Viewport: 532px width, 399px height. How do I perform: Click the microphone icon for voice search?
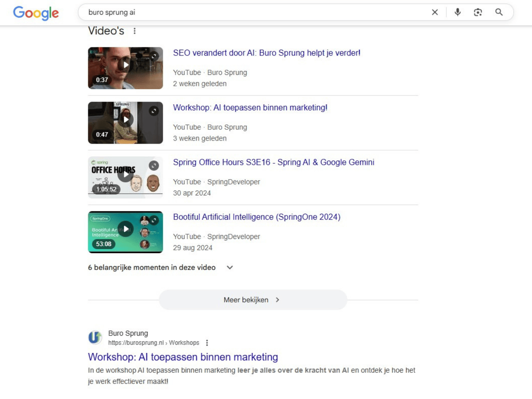click(x=457, y=12)
